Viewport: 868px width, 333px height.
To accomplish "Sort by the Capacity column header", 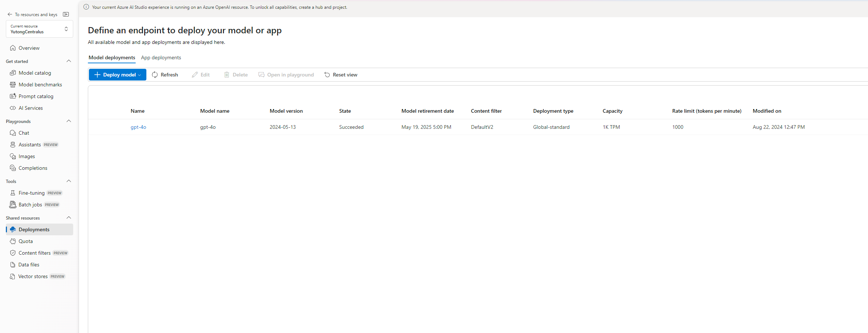I will tap(612, 111).
